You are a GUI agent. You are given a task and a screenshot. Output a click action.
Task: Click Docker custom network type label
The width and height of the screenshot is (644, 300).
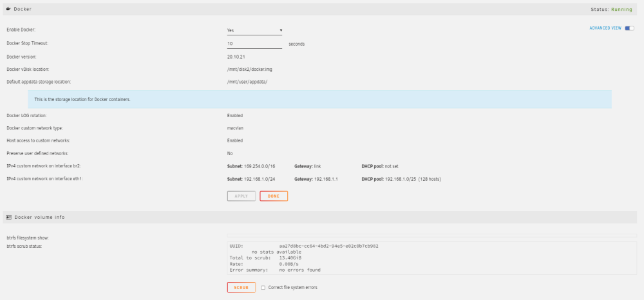pos(35,128)
